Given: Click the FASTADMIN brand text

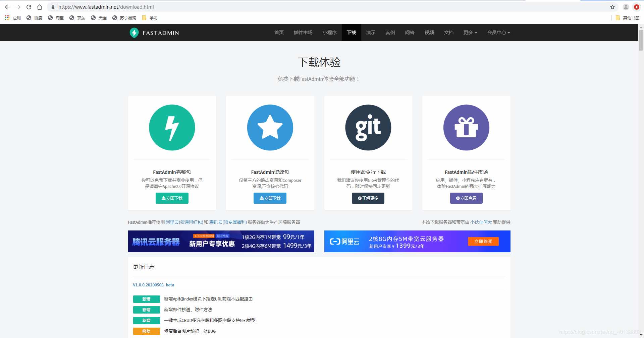Looking at the screenshot, I should click(161, 33).
